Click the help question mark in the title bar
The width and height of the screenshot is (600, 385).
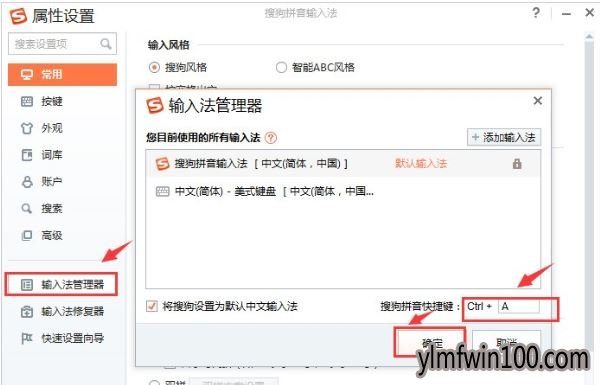click(536, 13)
